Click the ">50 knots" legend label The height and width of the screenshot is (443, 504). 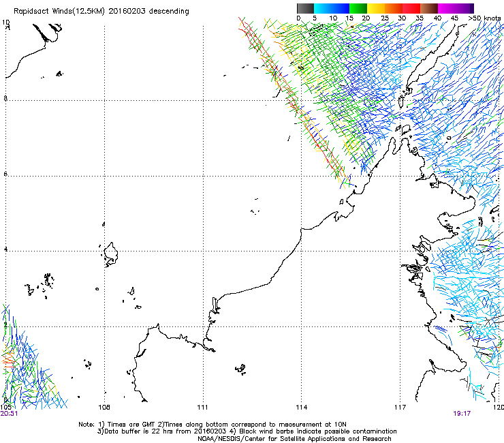pos(484,18)
